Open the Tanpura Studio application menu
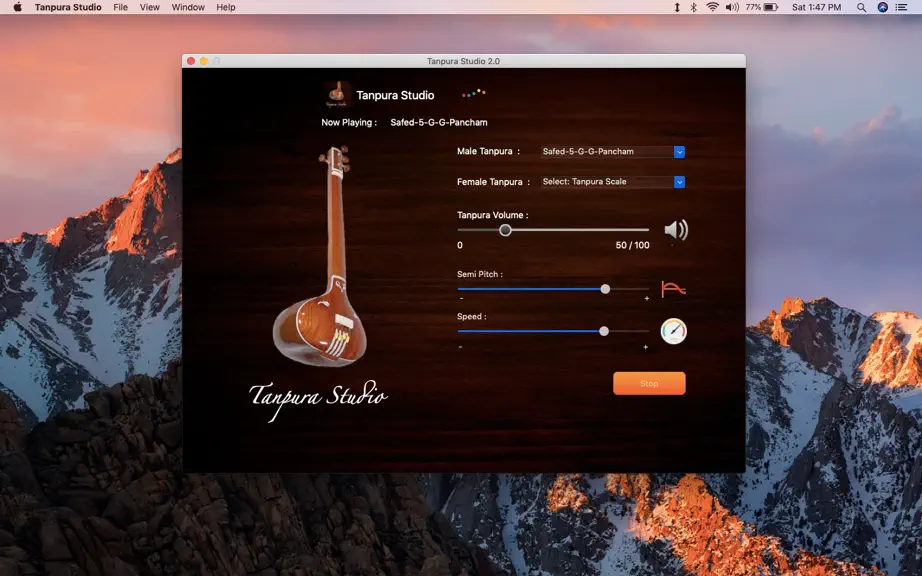922x576 pixels. [68, 7]
